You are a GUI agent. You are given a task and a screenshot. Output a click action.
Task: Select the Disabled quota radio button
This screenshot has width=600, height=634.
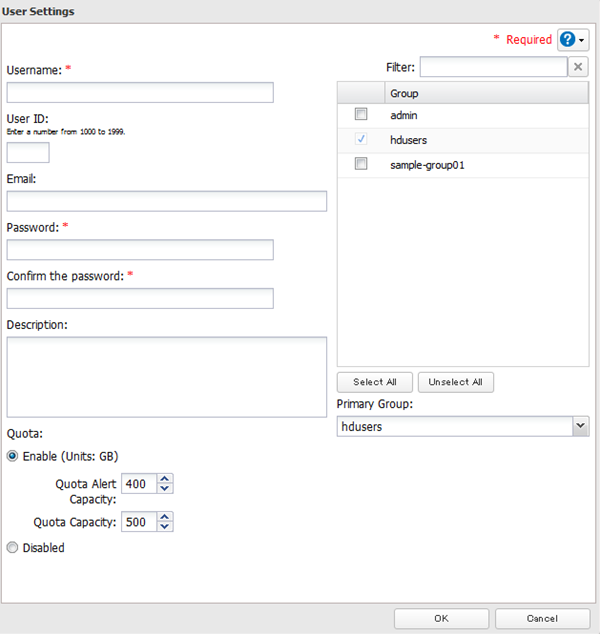[x=13, y=548]
